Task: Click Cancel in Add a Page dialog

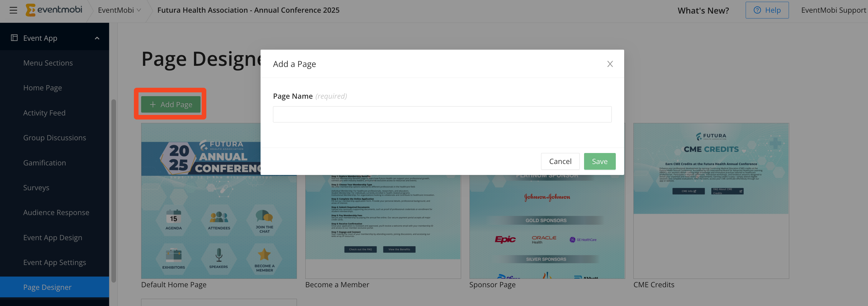Action: click(x=560, y=161)
